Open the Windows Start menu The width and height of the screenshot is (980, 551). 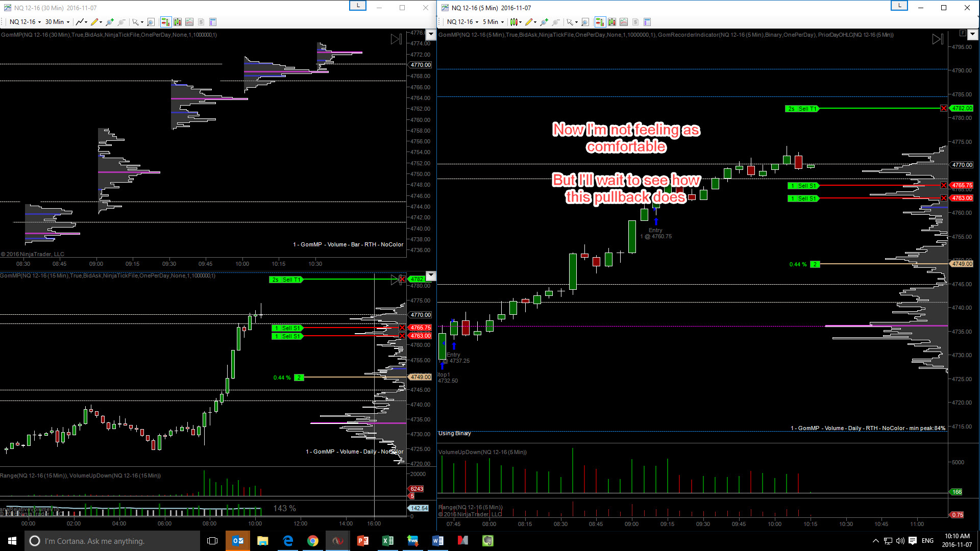click(12, 541)
